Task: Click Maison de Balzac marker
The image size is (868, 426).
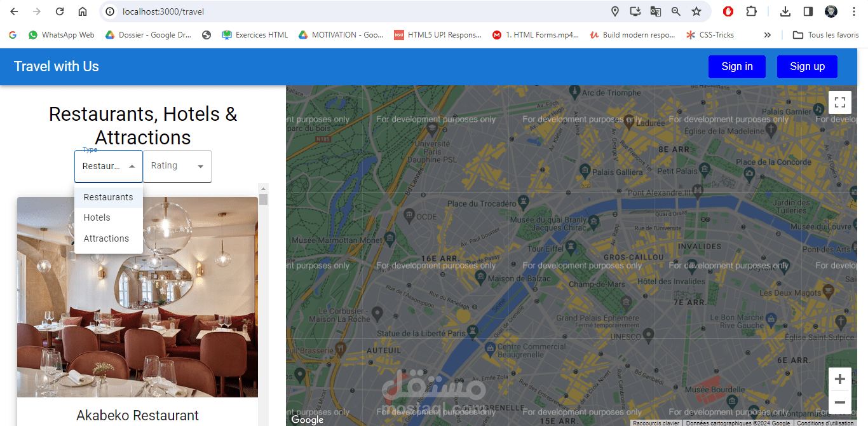Action: point(481,276)
